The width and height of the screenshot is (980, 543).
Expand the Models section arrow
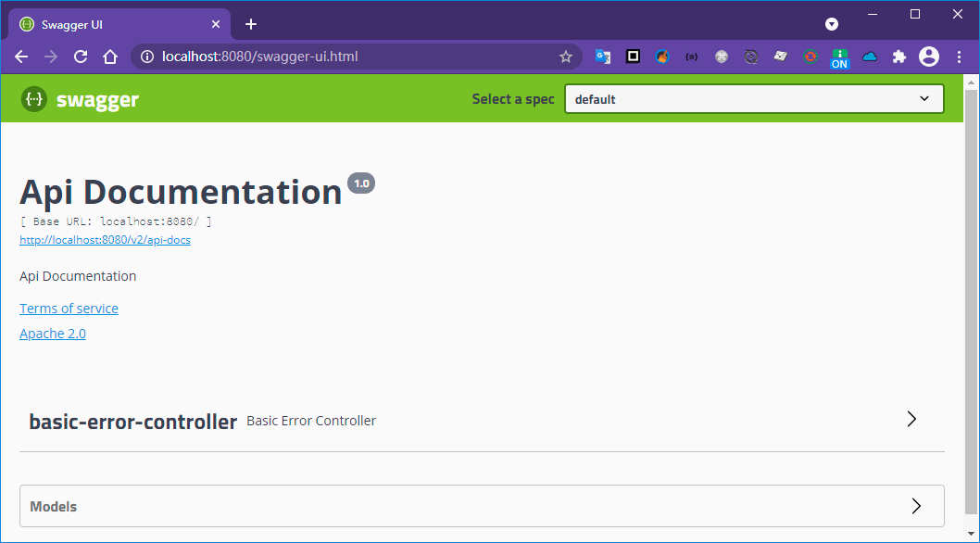916,505
